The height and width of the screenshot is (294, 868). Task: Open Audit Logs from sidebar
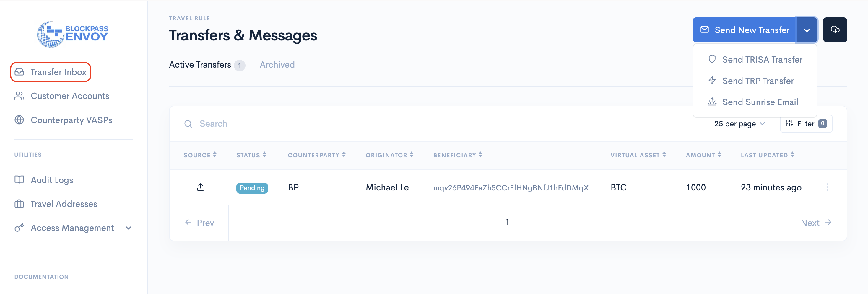pos(52,180)
